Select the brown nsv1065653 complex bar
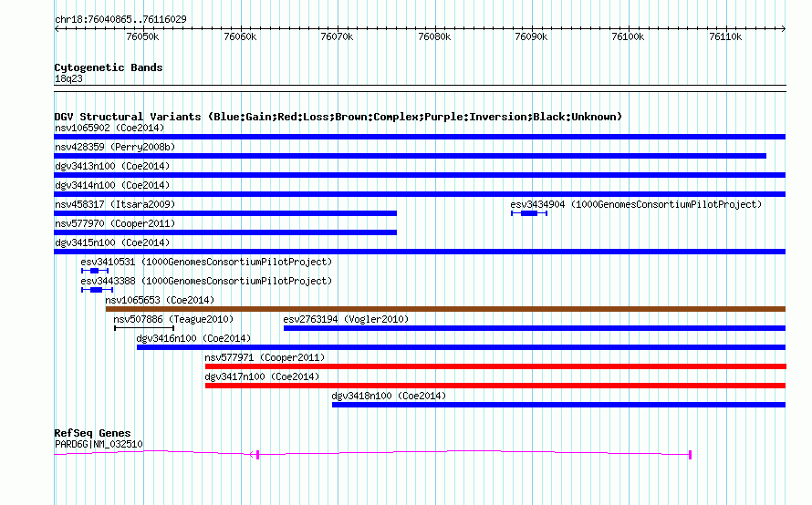 coord(445,309)
